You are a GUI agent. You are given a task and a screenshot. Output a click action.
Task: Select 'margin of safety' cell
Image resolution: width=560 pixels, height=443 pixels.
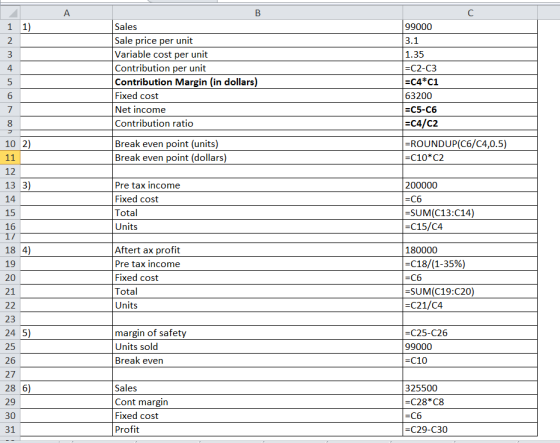[x=258, y=333]
